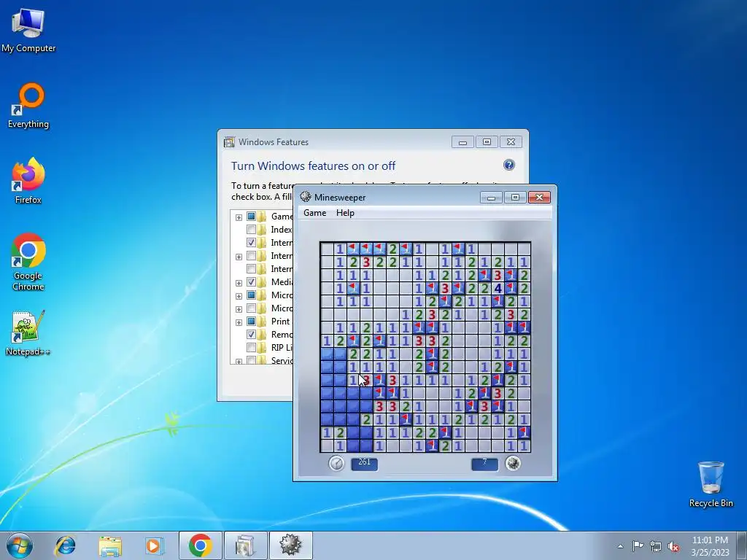This screenshot has width=747, height=560.
Task: Click the Show desktop strip beside the clock
Action: [741, 545]
